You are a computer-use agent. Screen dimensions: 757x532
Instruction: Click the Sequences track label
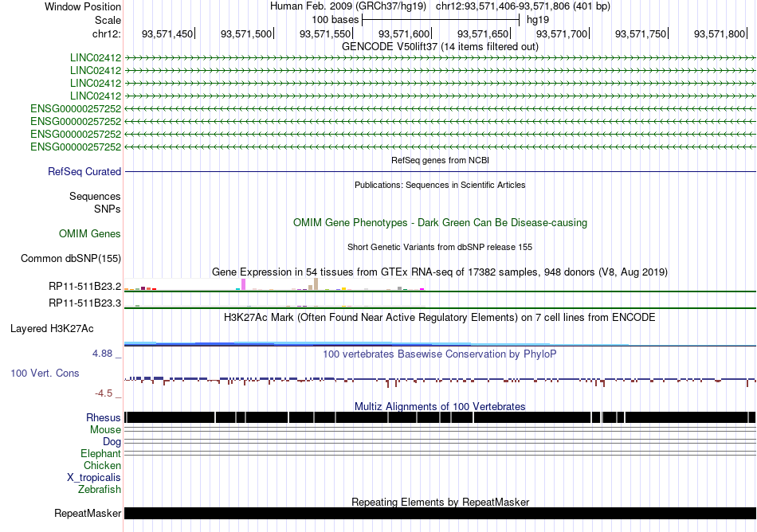pyautogui.click(x=95, y=196)
